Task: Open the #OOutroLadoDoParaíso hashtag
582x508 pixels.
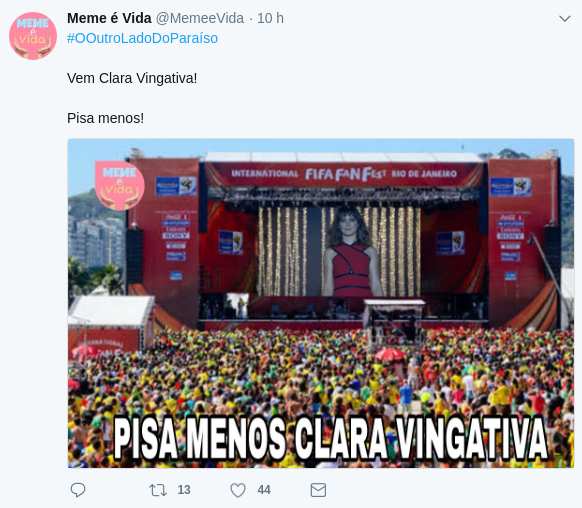Action: [142, 38]
